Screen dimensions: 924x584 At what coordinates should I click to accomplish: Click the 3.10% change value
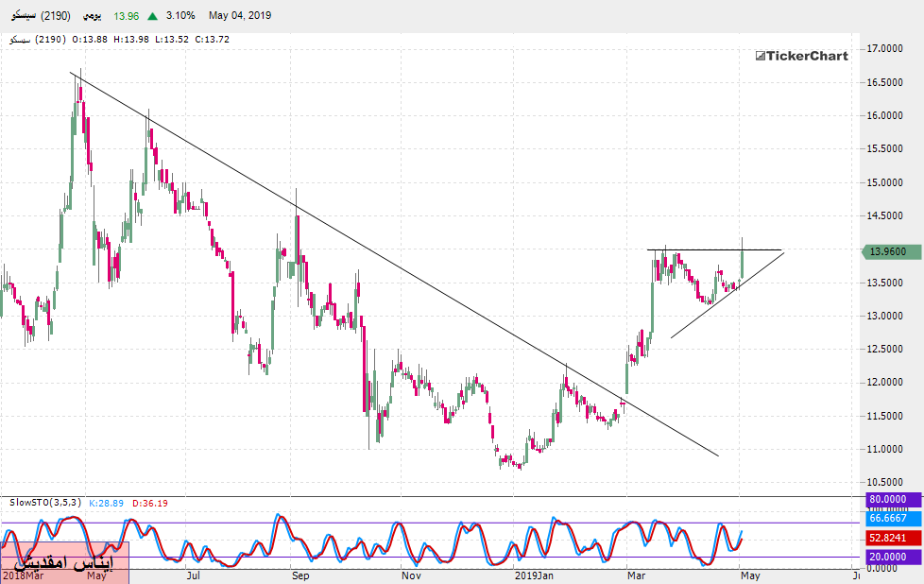click(181, 16)
